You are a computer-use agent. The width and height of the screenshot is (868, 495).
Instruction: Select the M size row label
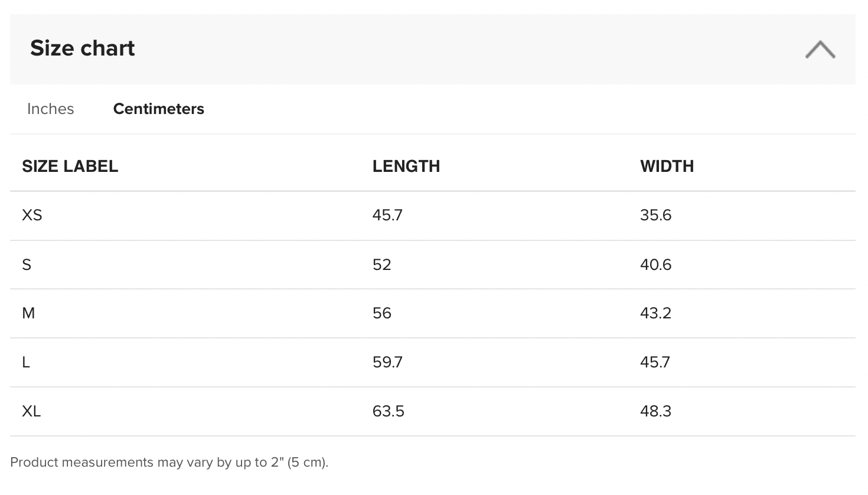point(28,314)
